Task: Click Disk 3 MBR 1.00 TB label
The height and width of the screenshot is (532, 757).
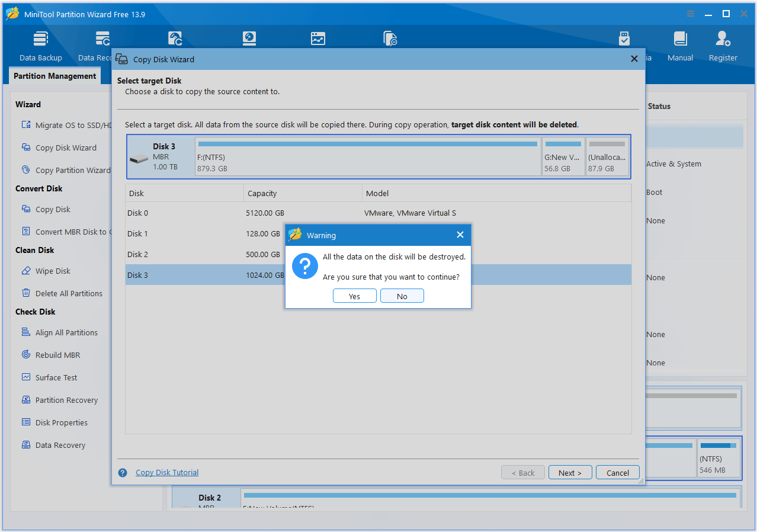Action: [161, 156]
